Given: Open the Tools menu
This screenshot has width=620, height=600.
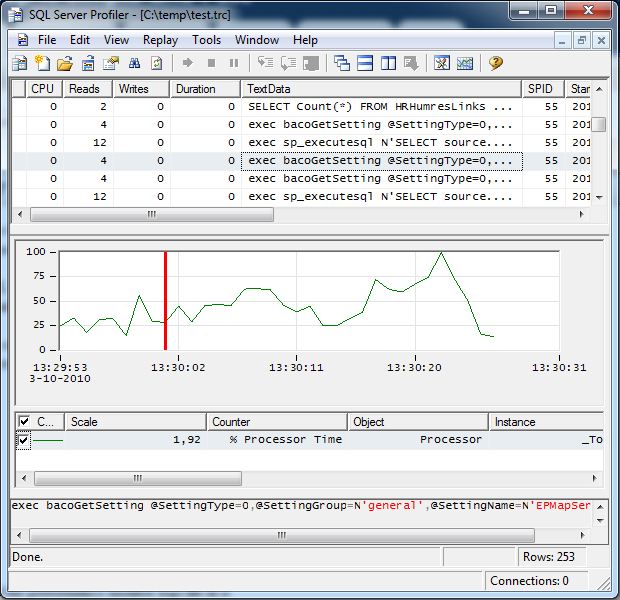Looking at the screenshot, I should coord(206,40).
